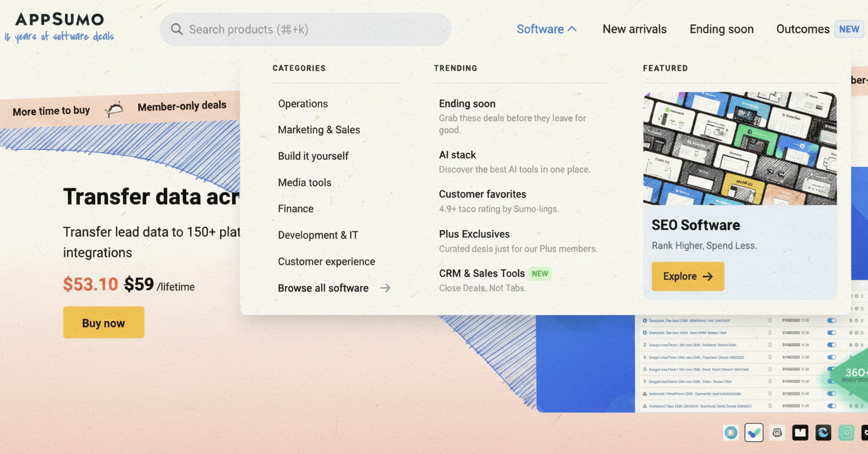Click the featured SEO Software collage image
This screenshot has width=868, height=454.
740,148
